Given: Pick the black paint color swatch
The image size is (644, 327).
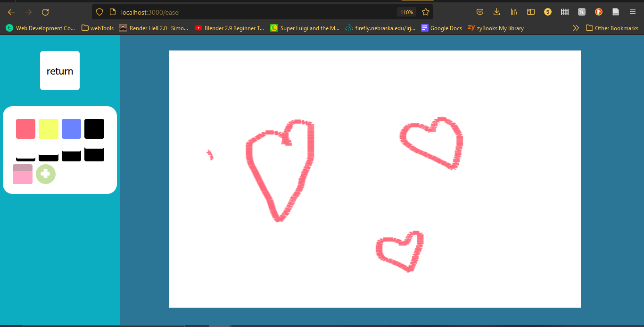Looking at the screenshot, I should pos(94,129).
